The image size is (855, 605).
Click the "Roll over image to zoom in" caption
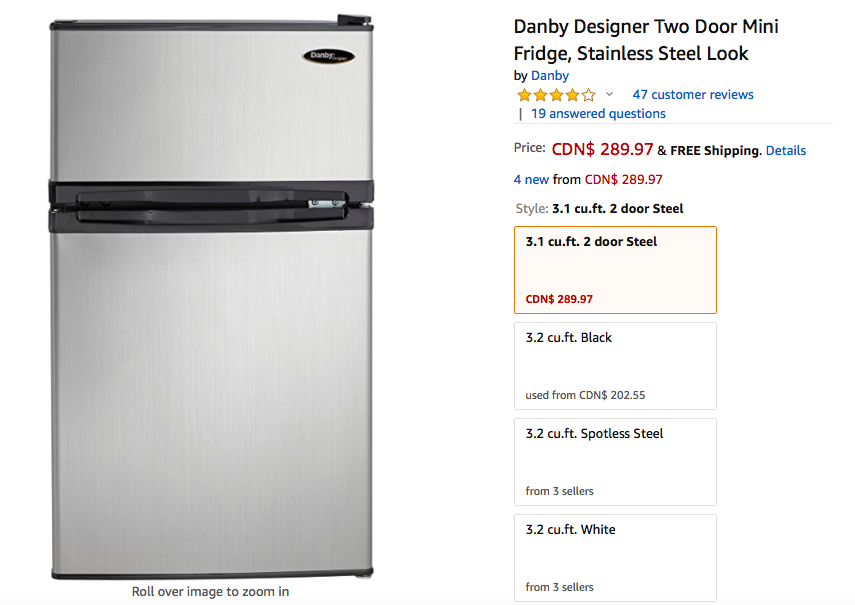tap(210, 592)
